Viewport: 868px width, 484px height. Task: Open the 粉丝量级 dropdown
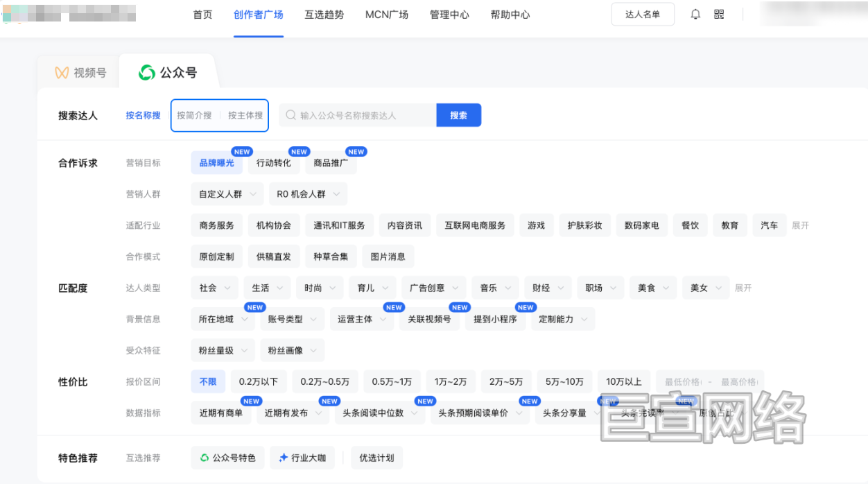(223, 350)
